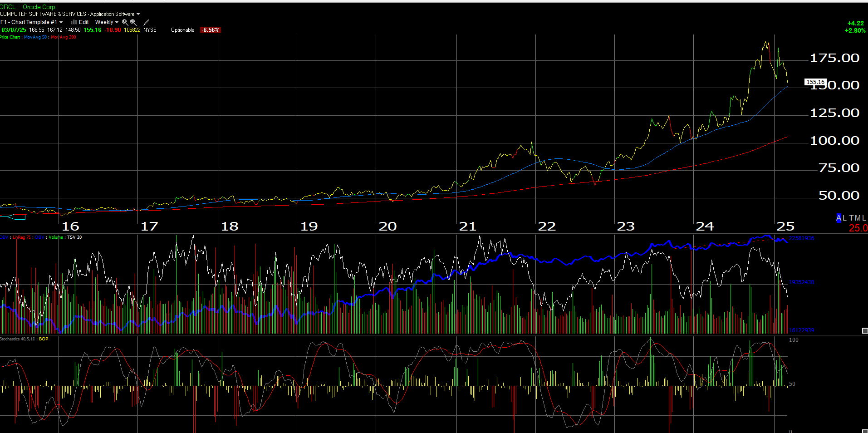
Task: Expand the industry group dropdown arrow
Action: point(138,14)
